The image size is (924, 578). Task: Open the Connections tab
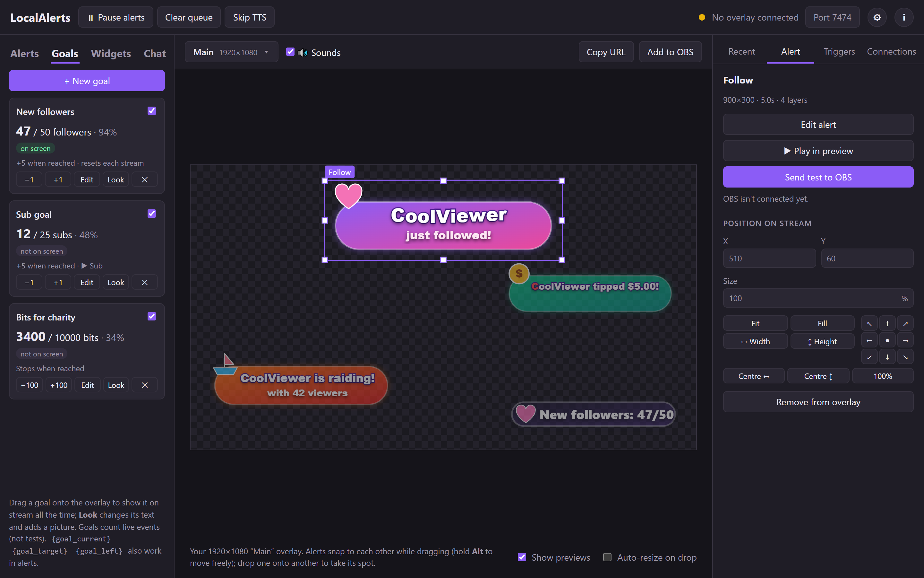pyautogui.click(x=891, y=52)
